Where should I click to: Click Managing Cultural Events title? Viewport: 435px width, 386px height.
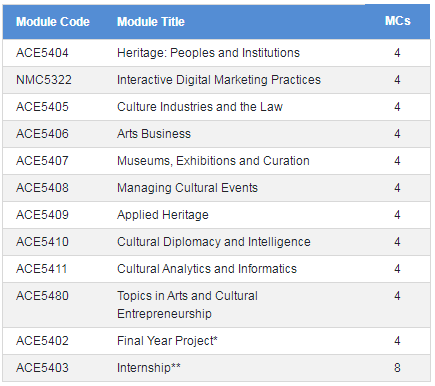coord(187,188)
